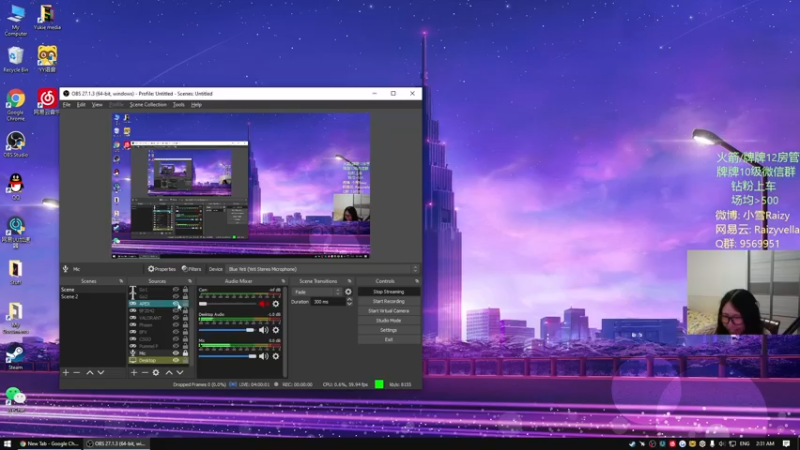Decrease the transition Duration with the down stepper
This screenshot has height=450, width=800.
click(x=349, y=304)
